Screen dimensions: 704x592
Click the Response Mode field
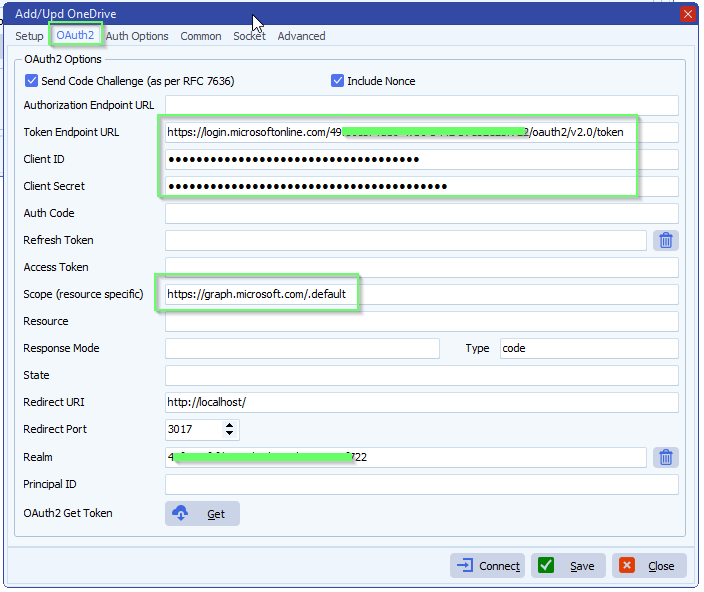[302, 348]
